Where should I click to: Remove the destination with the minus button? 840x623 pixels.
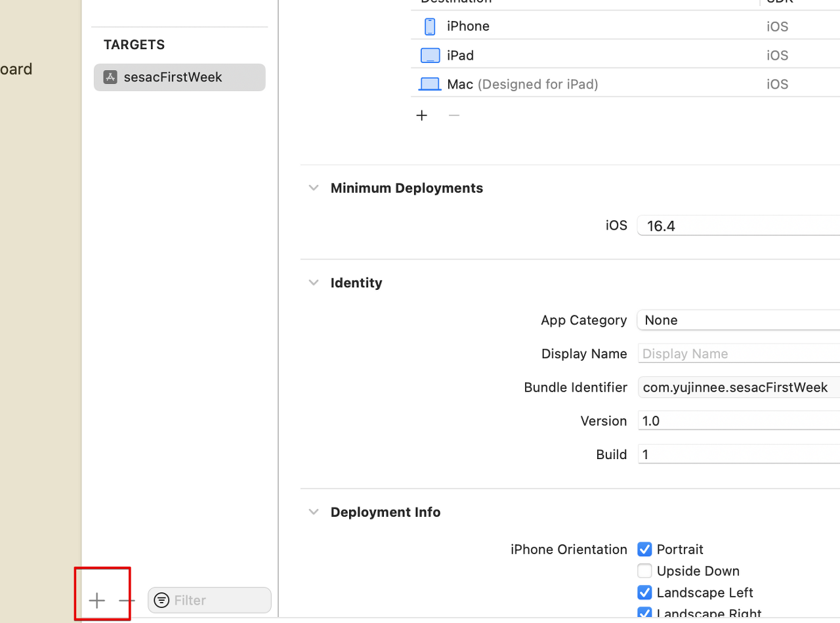click(x=454, y=115)
